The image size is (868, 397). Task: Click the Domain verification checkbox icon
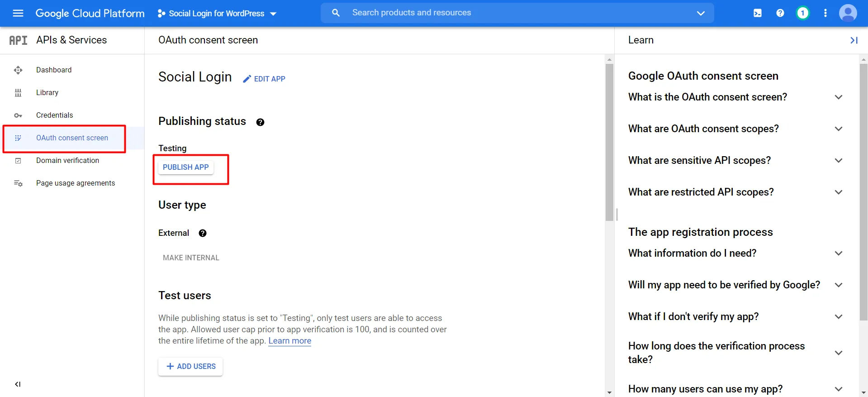[18, 161]
